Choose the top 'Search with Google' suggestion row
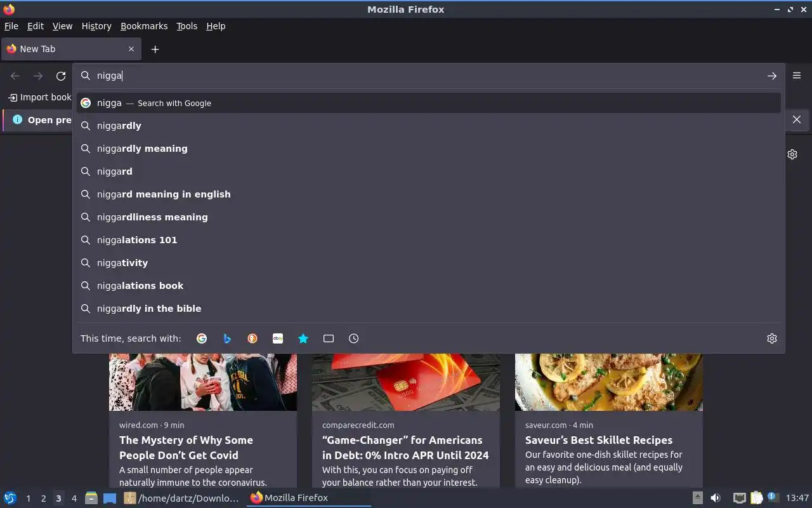The width and height of the screenshot is (812, 508). click(x=428, y=103)
